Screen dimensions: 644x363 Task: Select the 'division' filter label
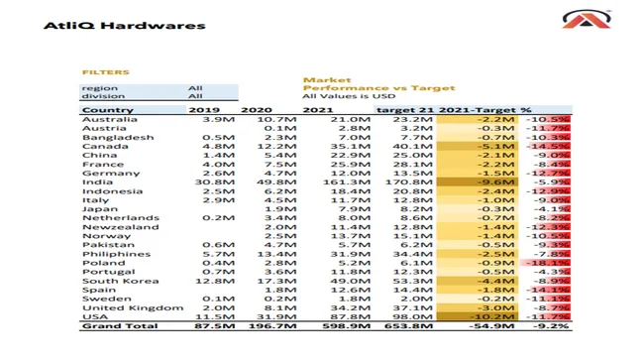[103, 96]
